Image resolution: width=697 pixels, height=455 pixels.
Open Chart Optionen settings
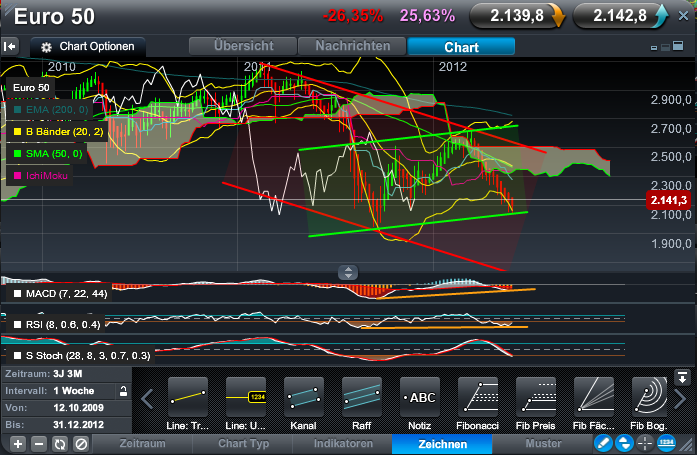pyautogui.click(x=88, y=47)
